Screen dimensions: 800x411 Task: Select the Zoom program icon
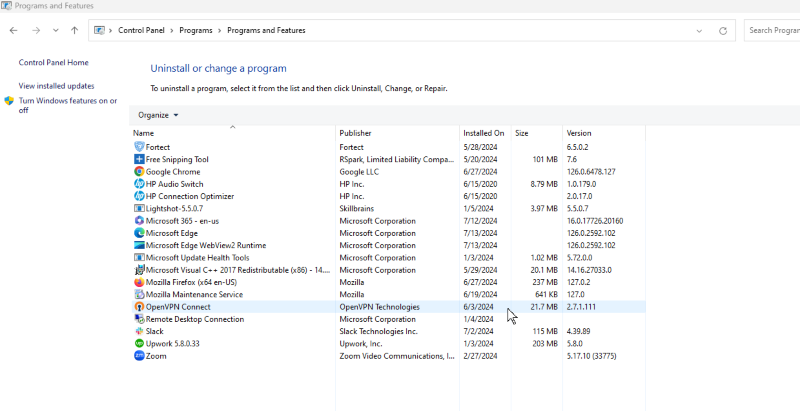[139, 356]
